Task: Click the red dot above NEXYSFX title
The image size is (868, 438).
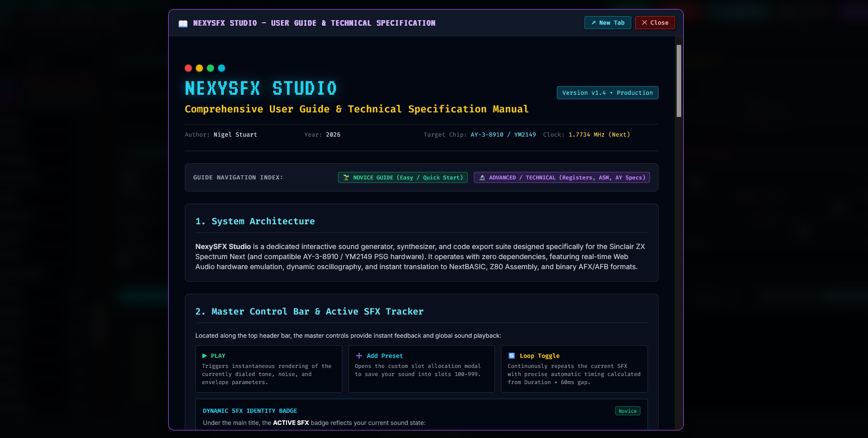Action: tap(188, 68)
